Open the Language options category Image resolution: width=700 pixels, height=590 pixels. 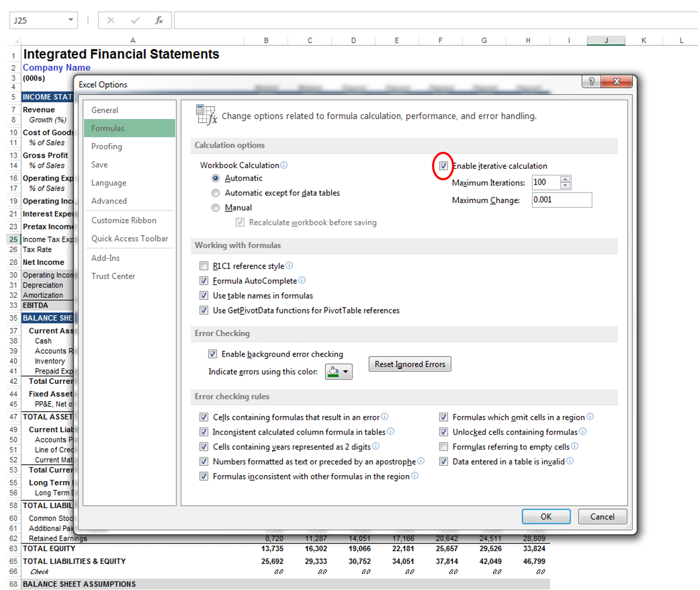130,183
